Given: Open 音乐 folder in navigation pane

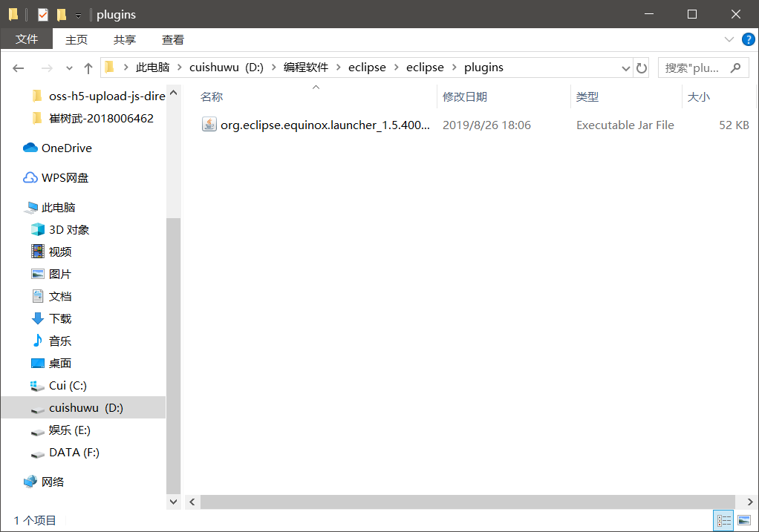Looking at the screenshot, I should (51, 341).
